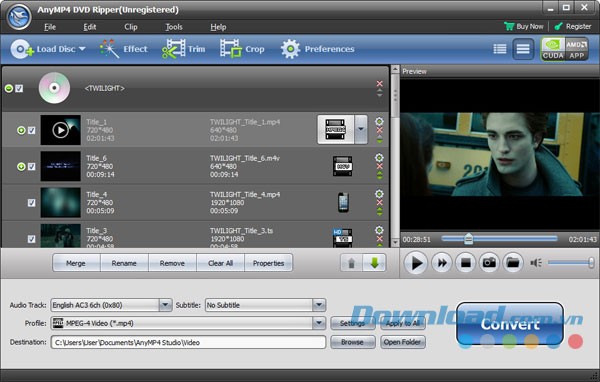
Task: Open Preferences gear
Action: coord(290,49)
